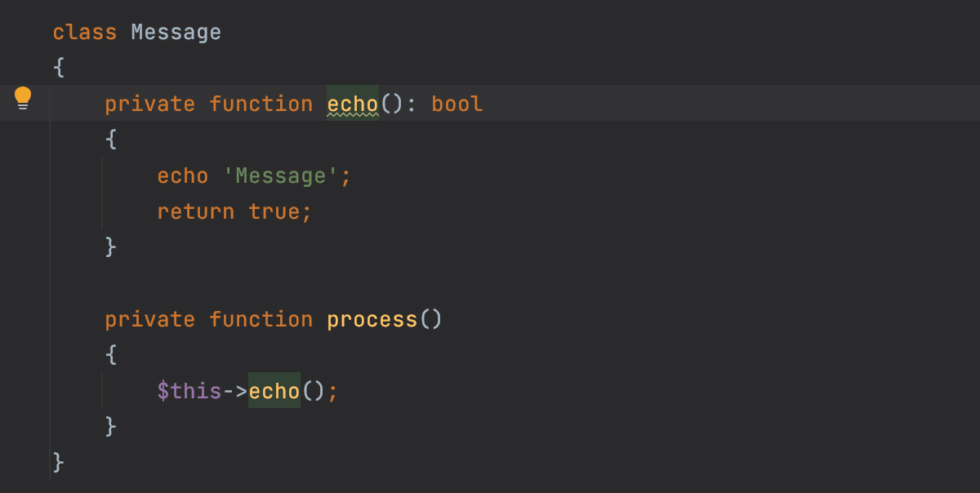Click the closing brace of the process method
Viewport: 980px width, 493px height.
pyautogui.click(x=111, y=427)
